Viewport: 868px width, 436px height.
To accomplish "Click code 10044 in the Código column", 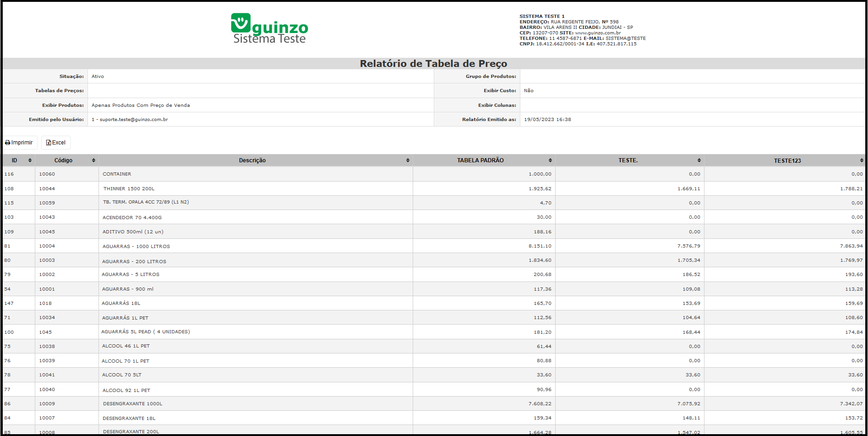I will pos(47,189).
